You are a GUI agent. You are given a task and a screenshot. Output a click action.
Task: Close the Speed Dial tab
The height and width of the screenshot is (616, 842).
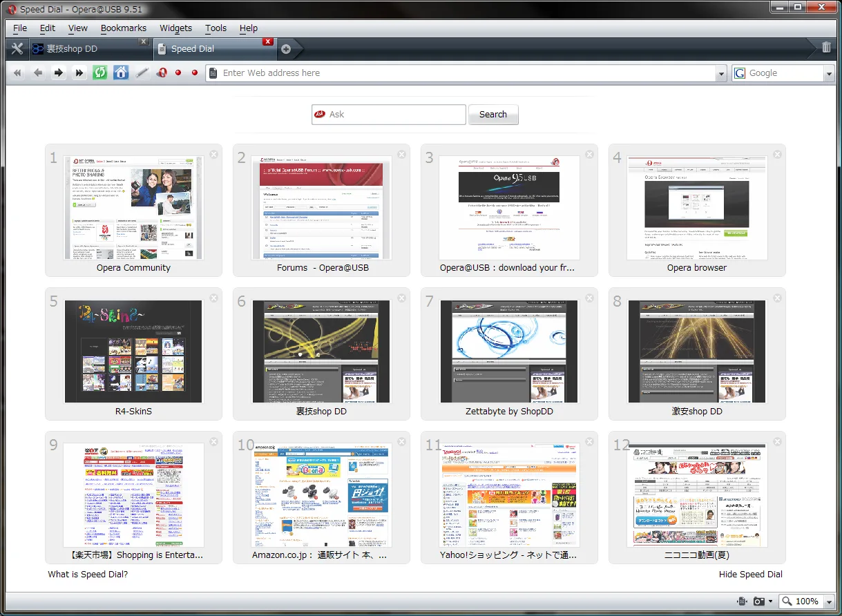pyautogui.click(x=268, y=41)
